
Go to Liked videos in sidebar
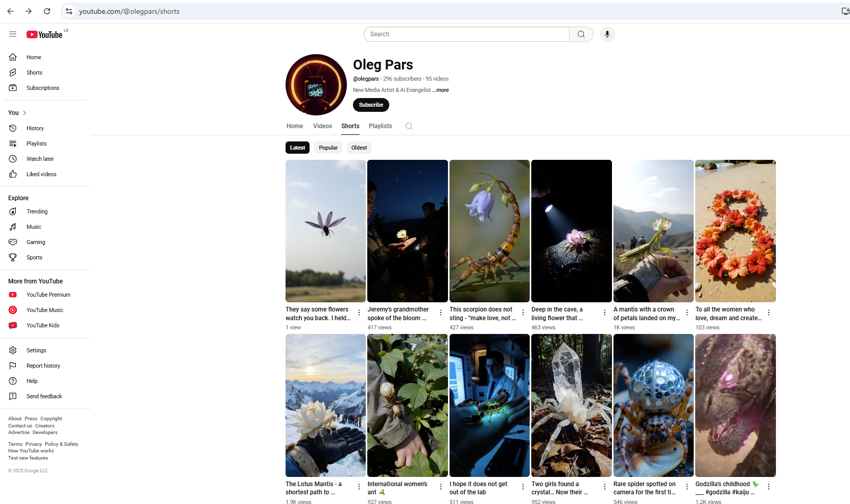(41, 174)
